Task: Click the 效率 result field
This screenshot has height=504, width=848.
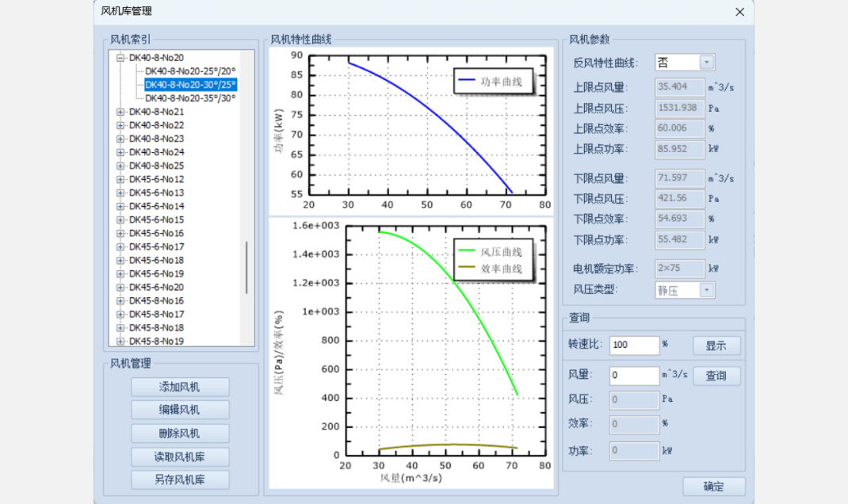Action: tap(634, 424)
